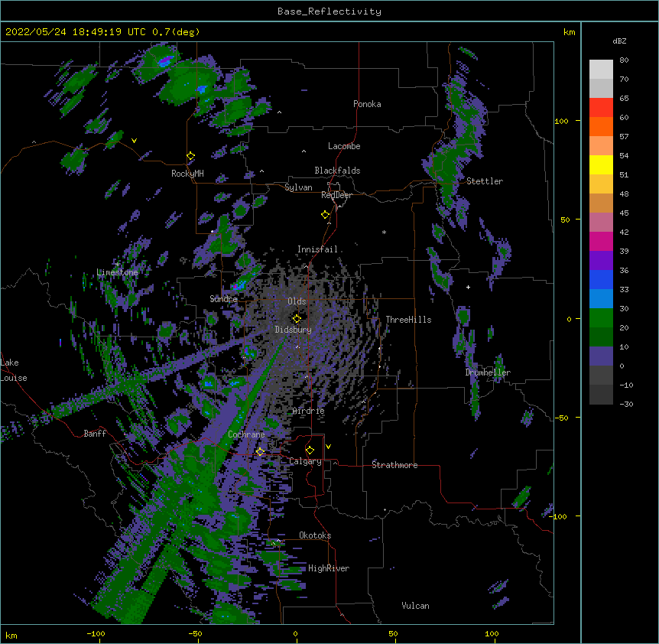Click the Cochrane town label
The height and width of the screenshot is (644, 659).
pos(246,434)
